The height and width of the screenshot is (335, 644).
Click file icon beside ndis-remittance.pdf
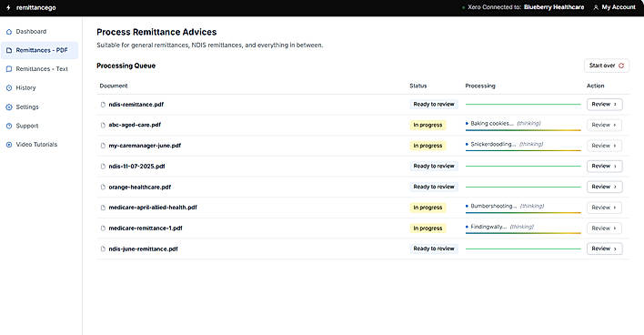pyautogui.click(x=103, y=105)
